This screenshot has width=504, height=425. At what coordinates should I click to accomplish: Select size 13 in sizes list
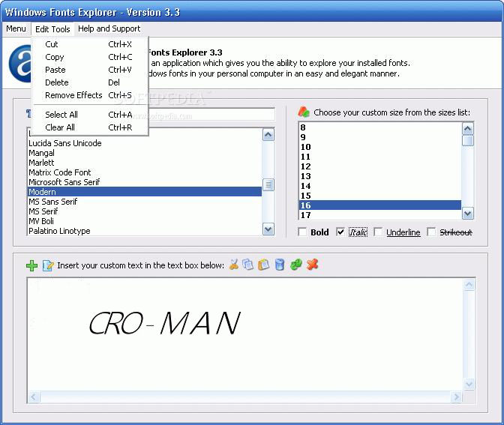tap(380, 176)
